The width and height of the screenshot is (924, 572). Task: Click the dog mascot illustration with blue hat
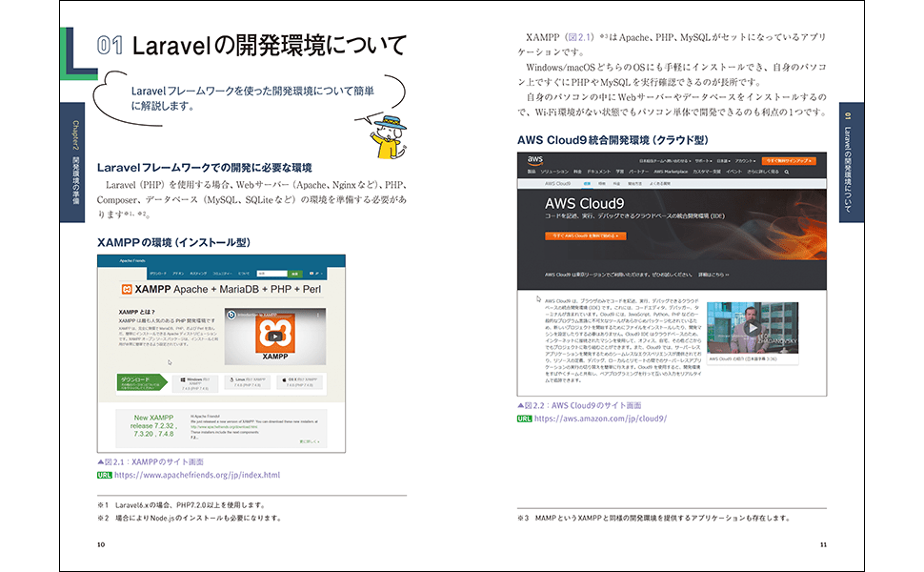(x=387, y=137)
